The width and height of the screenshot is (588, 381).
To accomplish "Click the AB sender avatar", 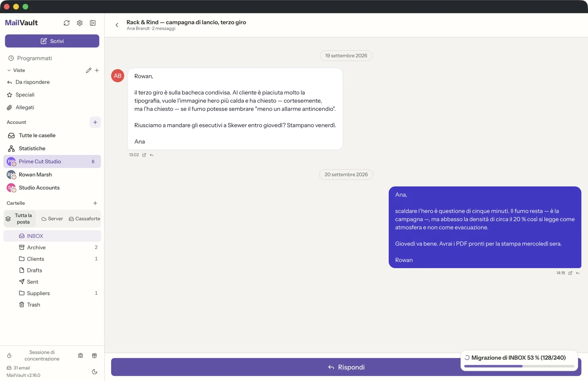I will [x=118, y=76].
